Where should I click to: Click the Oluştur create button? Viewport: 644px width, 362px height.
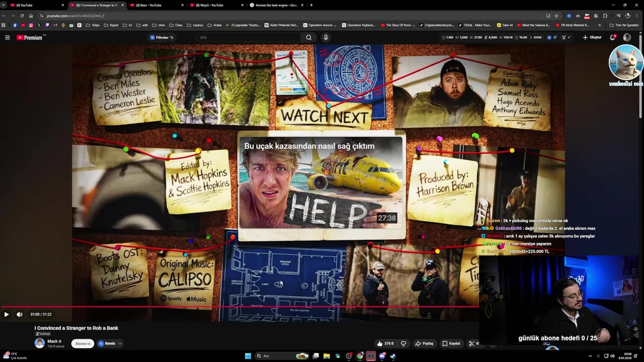point(592,37)
